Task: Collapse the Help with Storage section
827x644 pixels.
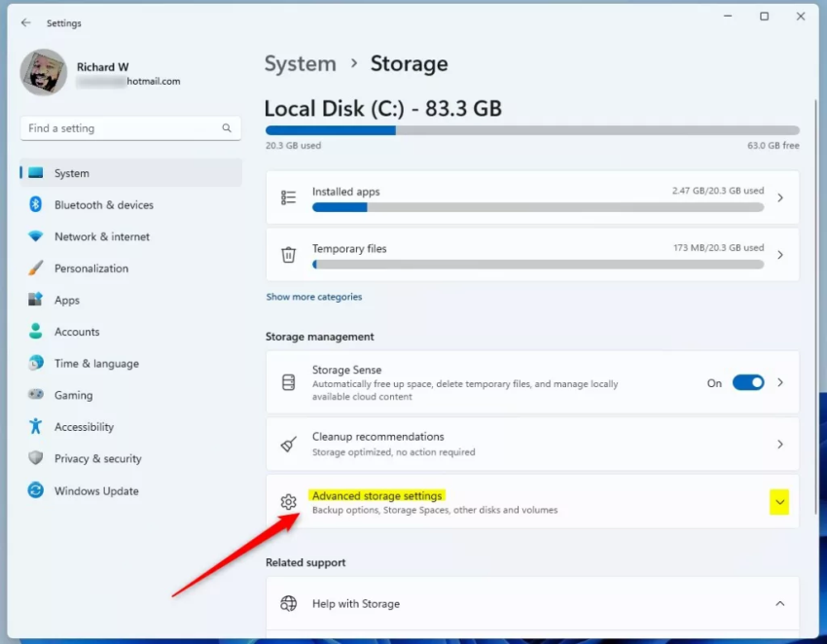Action: pos(779,603)
